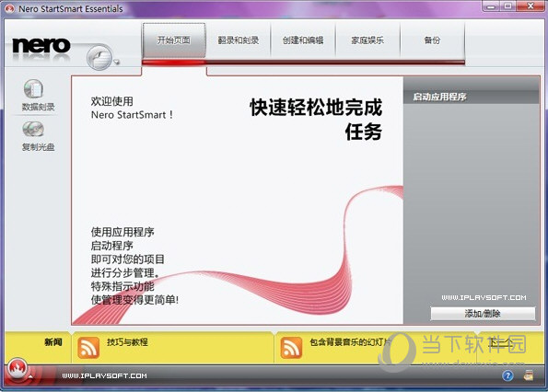548x392 pixels.
Task: Minimize the Nero StartSmart window
Action: [x=491, y=6]
